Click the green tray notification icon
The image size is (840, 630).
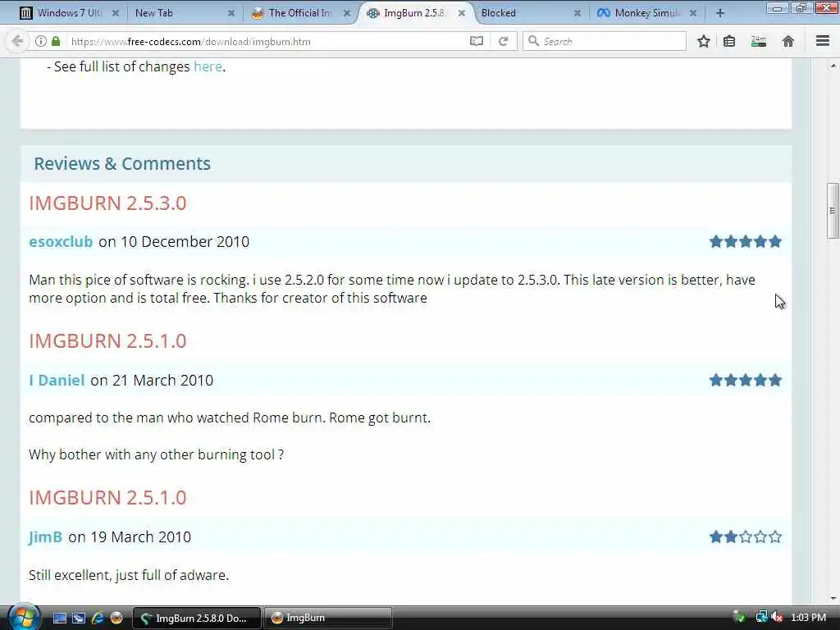739,618
